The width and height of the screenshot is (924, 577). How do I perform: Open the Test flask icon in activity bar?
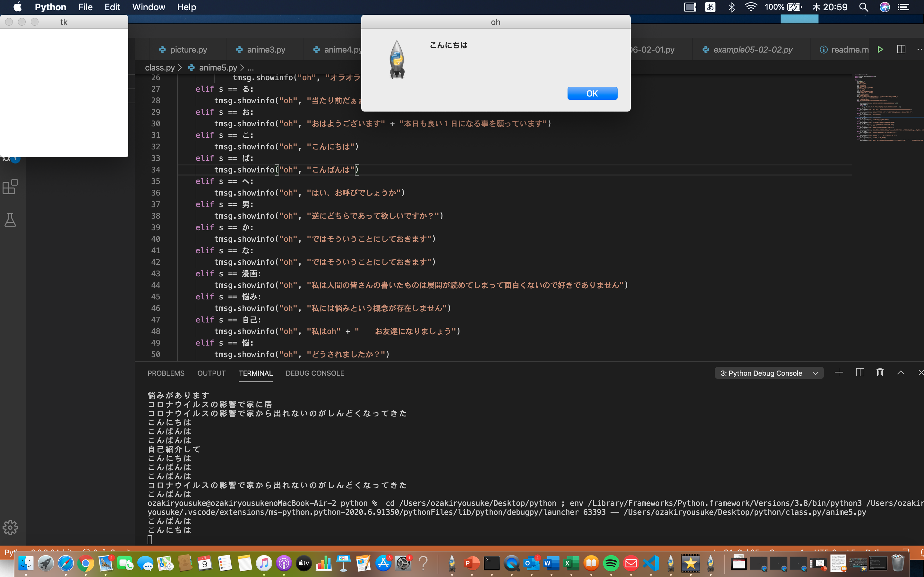[x=10, y=220]
